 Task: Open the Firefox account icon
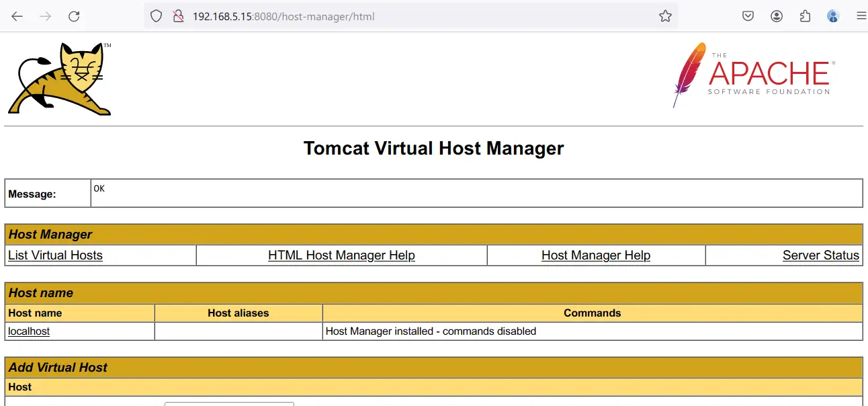777,16
